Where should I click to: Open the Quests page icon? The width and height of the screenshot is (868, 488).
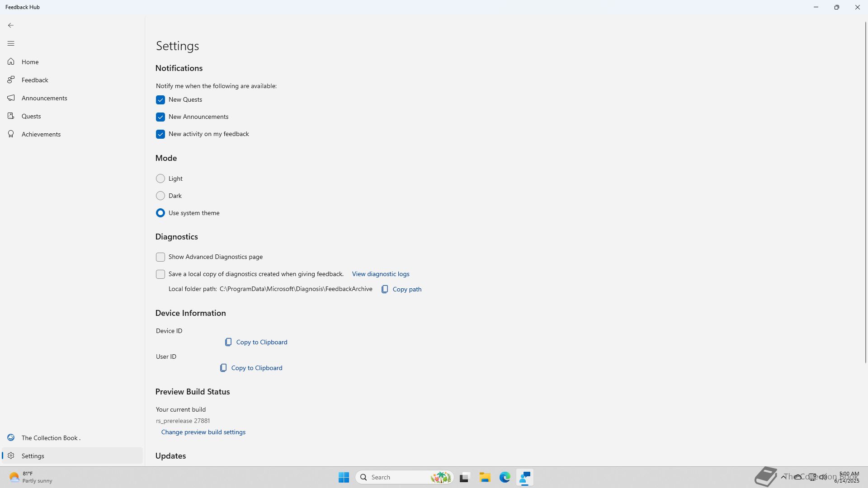tap(11, 116)
